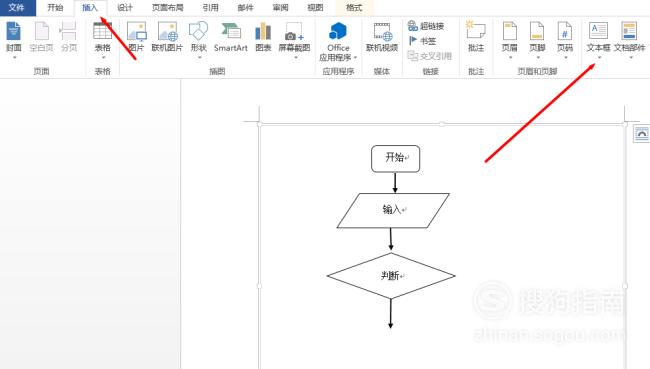The height and width of the screenshot is (369, 650).
Task: Switch to the Page Layout (页面布局) tab
Action: (x=167, y=7)
